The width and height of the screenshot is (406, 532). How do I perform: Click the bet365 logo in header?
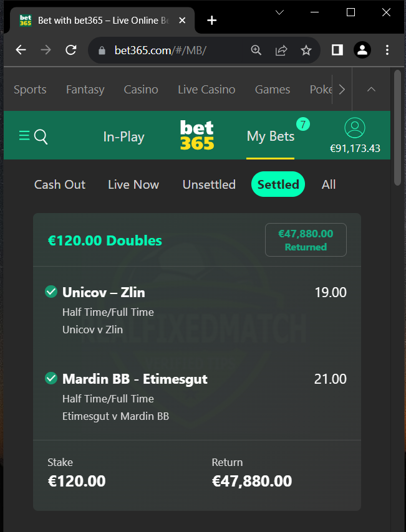pos(197,135)
